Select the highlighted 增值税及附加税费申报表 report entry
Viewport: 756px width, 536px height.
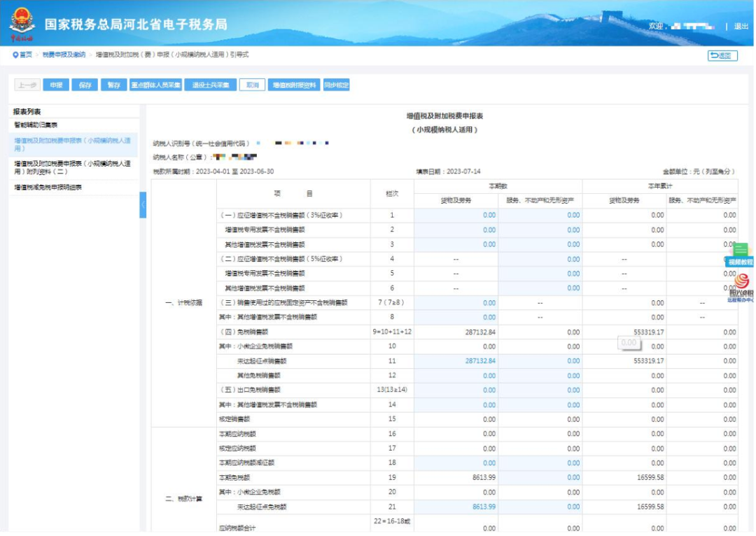[x=73, y=145]
